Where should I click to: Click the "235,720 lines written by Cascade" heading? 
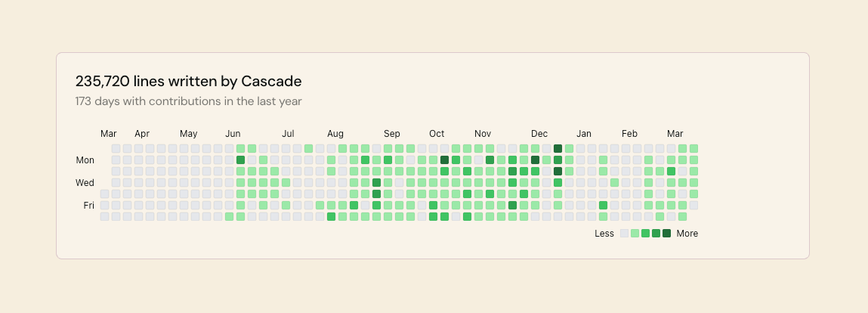[189, 82]
